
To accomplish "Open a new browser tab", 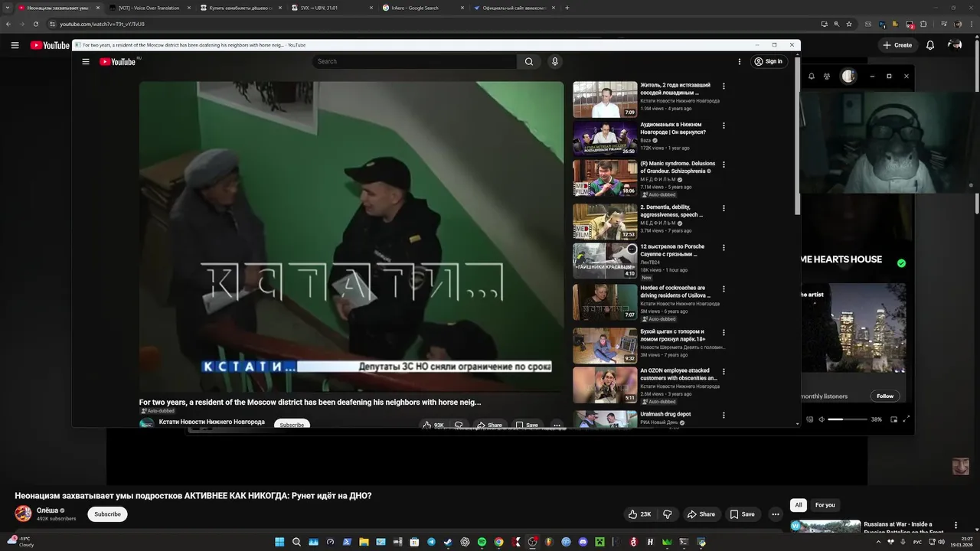I will [567, 8].
